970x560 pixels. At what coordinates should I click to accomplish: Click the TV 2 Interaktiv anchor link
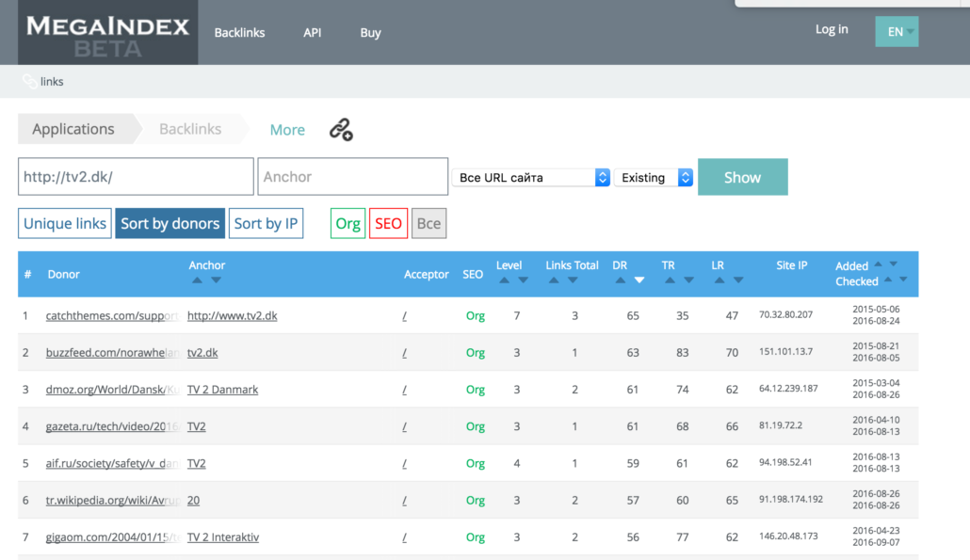coord(222,537)
